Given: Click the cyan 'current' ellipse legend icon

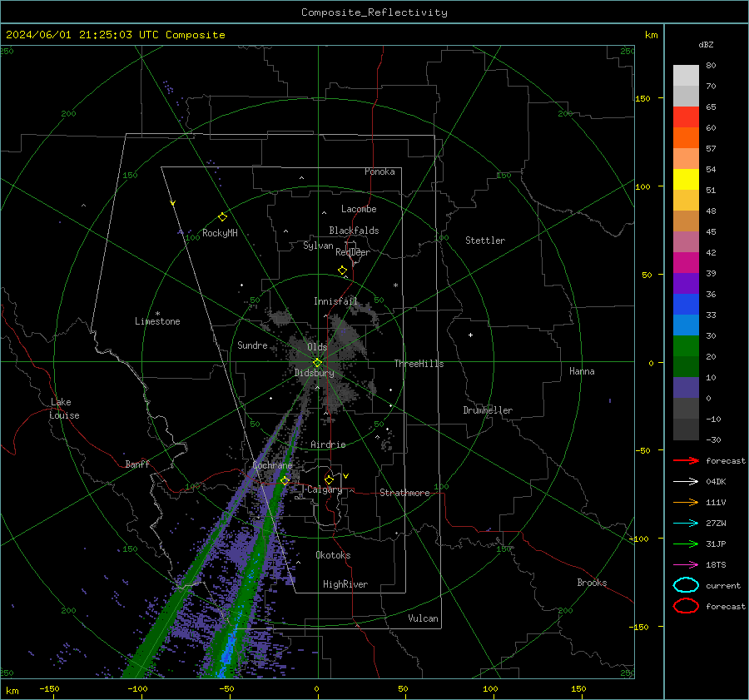Looking at the screenshot, I should (686, 585).
